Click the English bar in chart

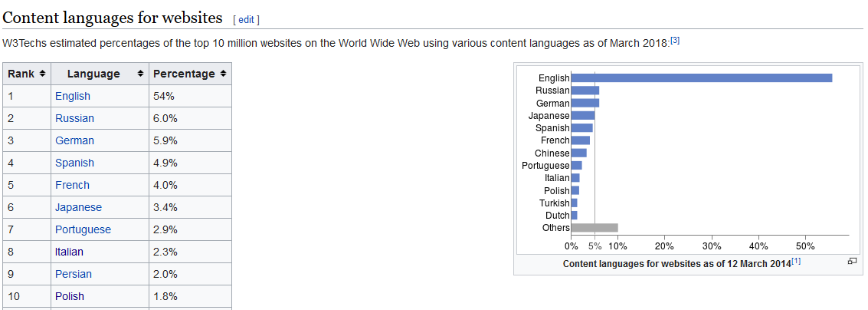701,77
